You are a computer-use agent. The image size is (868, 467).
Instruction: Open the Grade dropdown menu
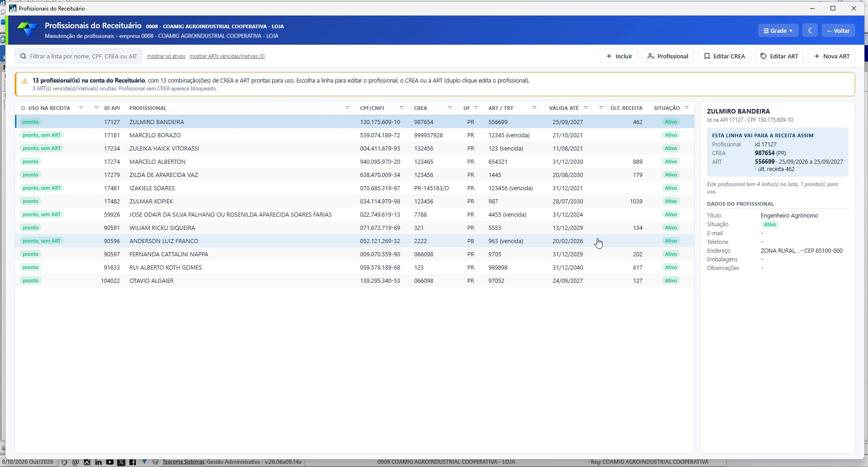tap(778, 31)
